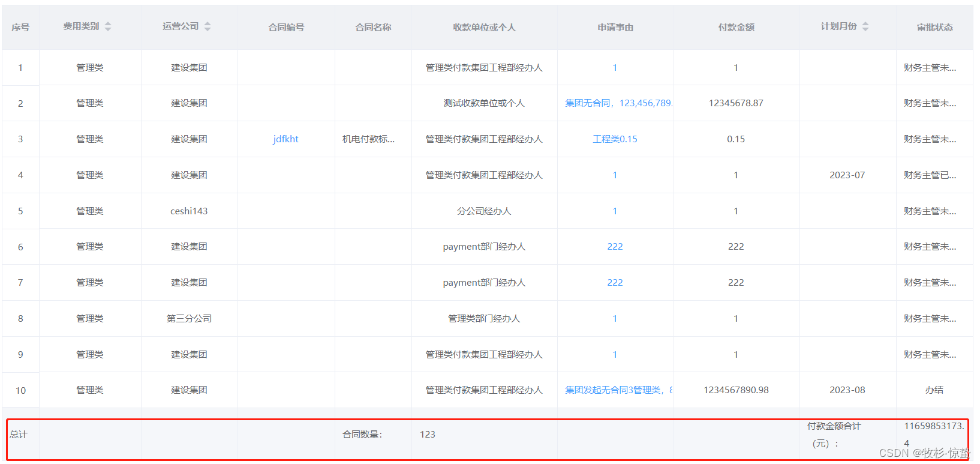The image size is (980, 464).
Task: Click the 序号 column header
Action: pyautogui.click(x=20, y=28)
